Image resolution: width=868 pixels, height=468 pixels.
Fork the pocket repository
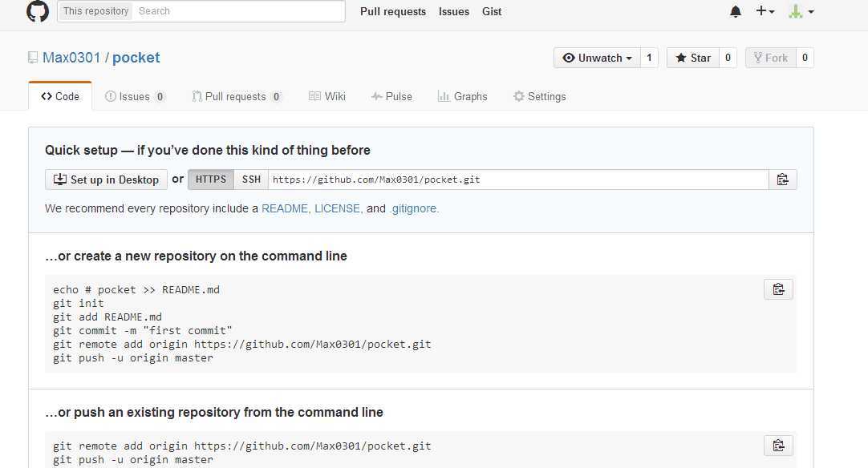point(771,58)
